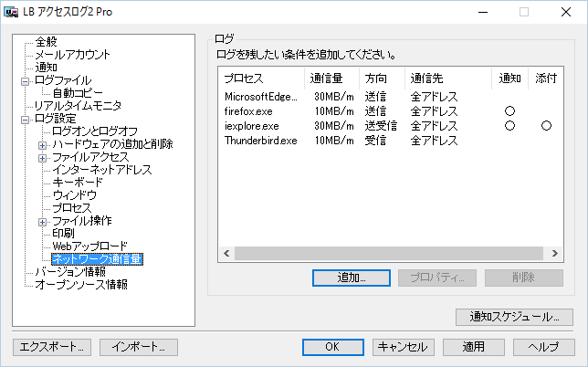Select 全般 in the settings tree
The image size is (588, 367).
(46, 42)
